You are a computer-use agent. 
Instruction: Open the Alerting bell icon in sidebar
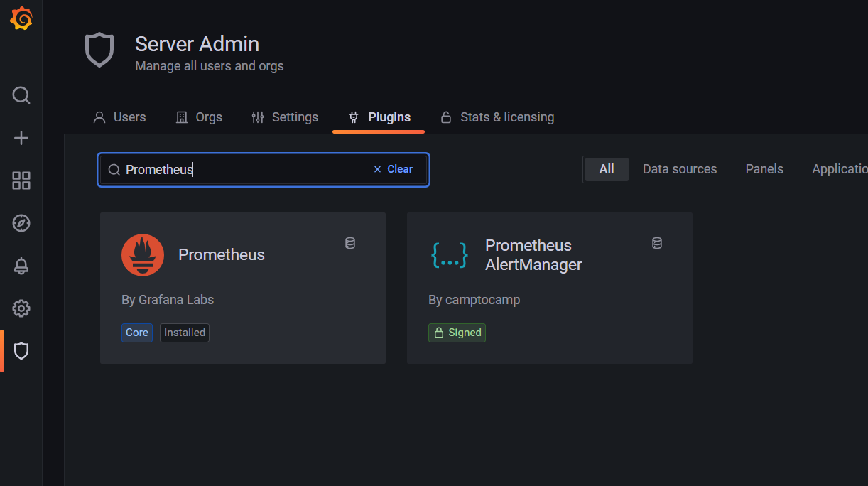(x=21, y=266)
